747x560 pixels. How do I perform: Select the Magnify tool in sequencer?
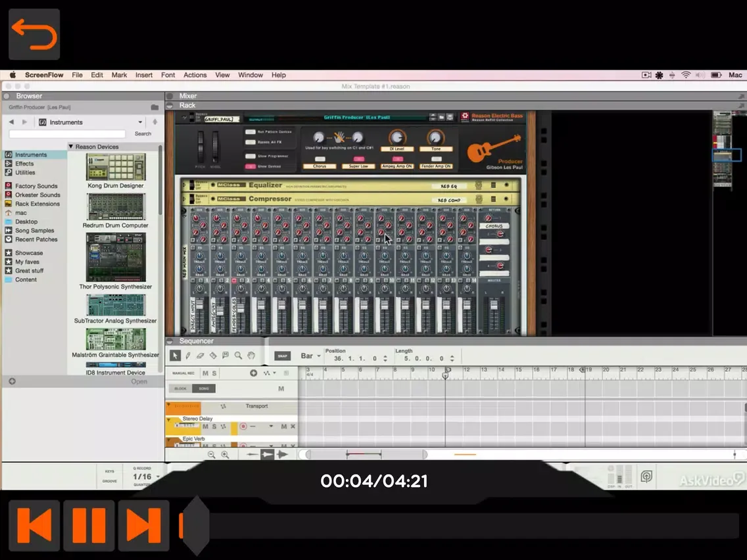(x=238, y=355)
